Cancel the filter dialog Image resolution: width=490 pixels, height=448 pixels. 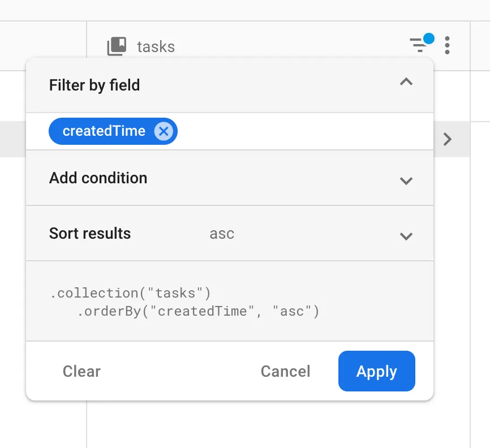[x=285, y=371]
